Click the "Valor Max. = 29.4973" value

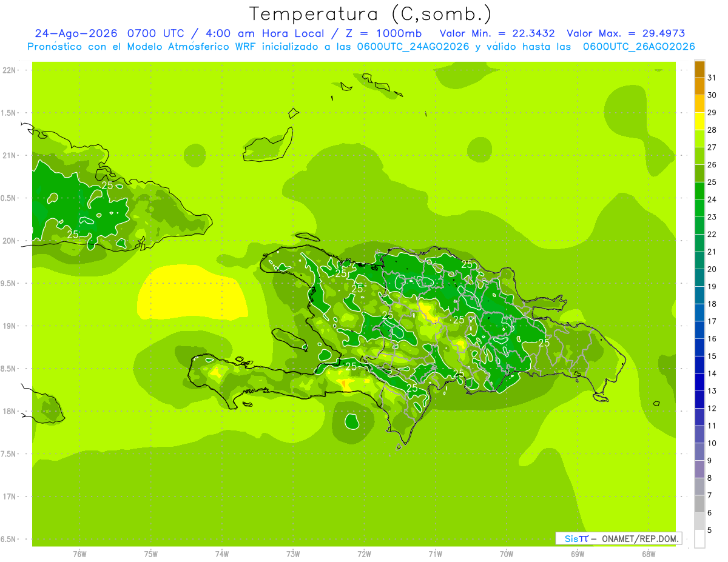coord(626,34)
